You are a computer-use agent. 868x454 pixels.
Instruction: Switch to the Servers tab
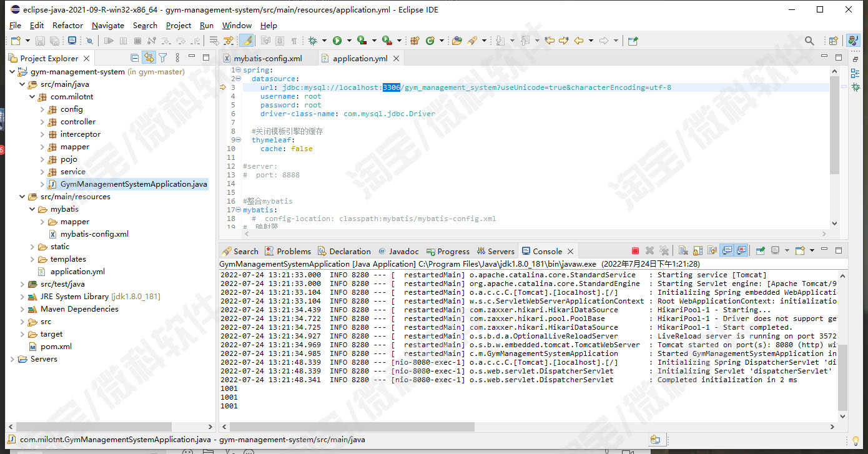(495, 251)
